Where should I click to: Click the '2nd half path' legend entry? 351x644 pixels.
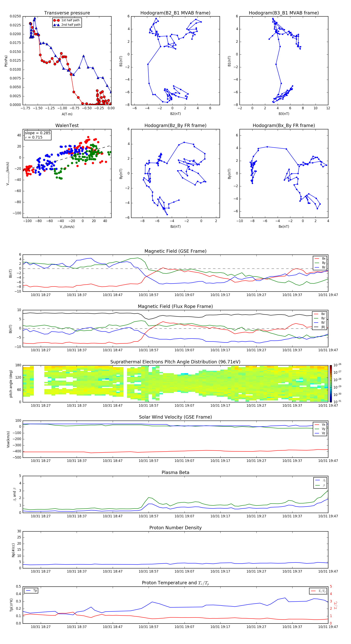pos(71,25)
